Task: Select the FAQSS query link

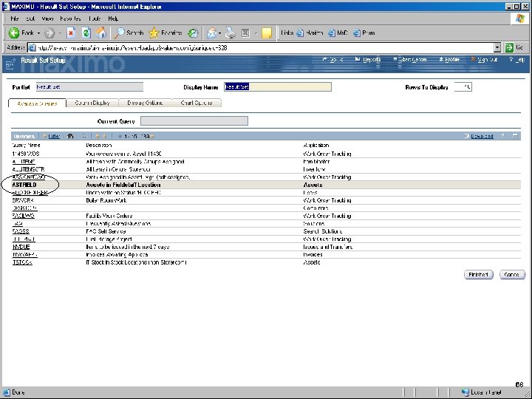Action: 21,231
